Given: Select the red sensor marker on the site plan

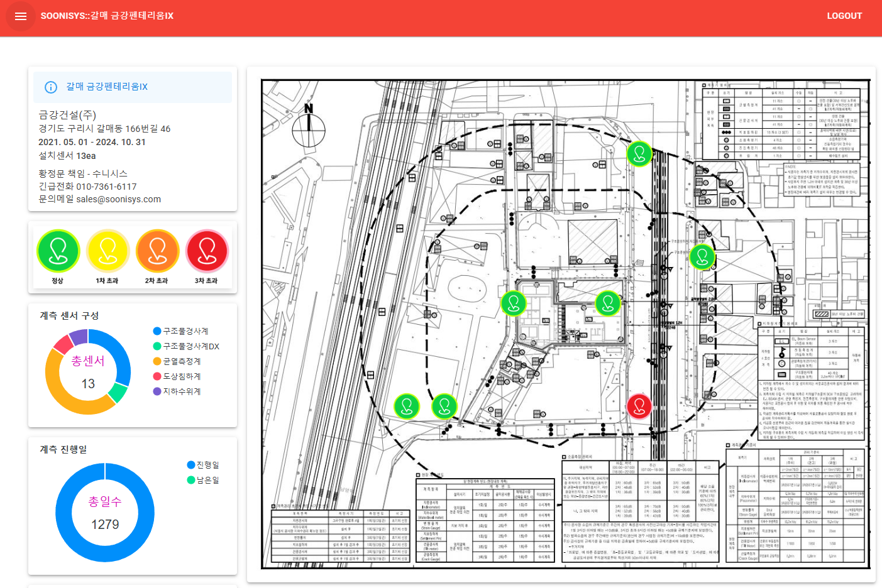Looking at the screenshot, I should pyautogui.click(x=639, y=406).
